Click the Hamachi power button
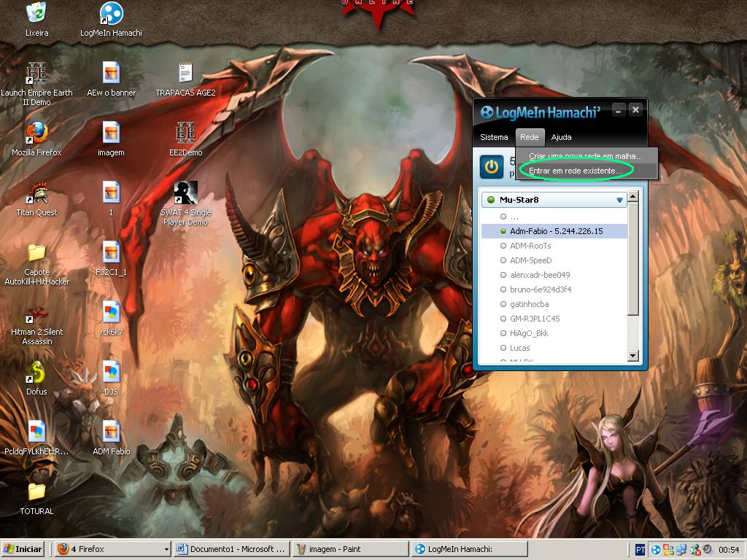 492,166
